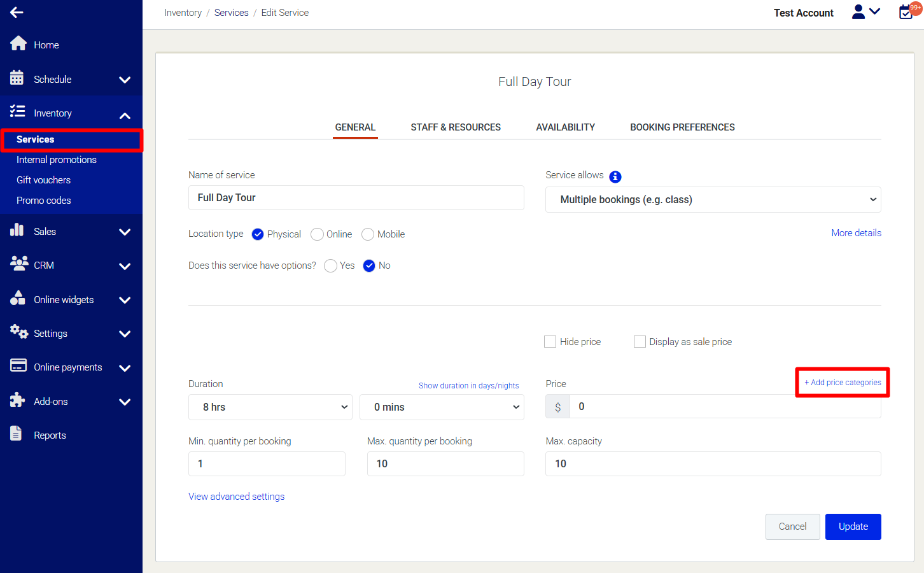Click Add price categories link
This screenshot has height=573, width=924.
pos(843,383)
